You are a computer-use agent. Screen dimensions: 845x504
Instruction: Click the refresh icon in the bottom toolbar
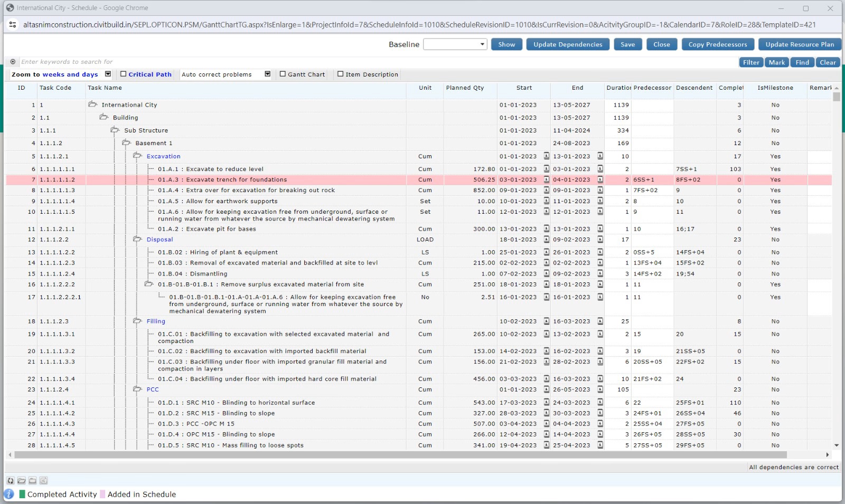tap(11, 481)
